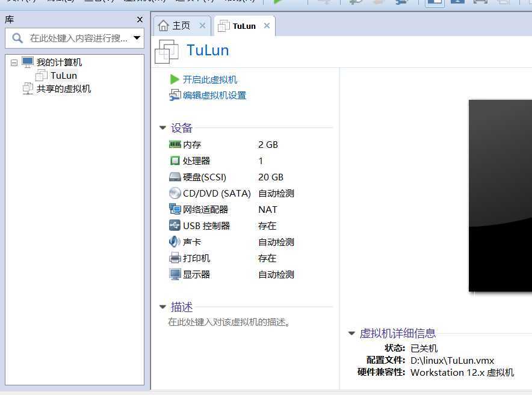Open the library search dropdown arrow

pyautogui.click(x=137, y=38)
